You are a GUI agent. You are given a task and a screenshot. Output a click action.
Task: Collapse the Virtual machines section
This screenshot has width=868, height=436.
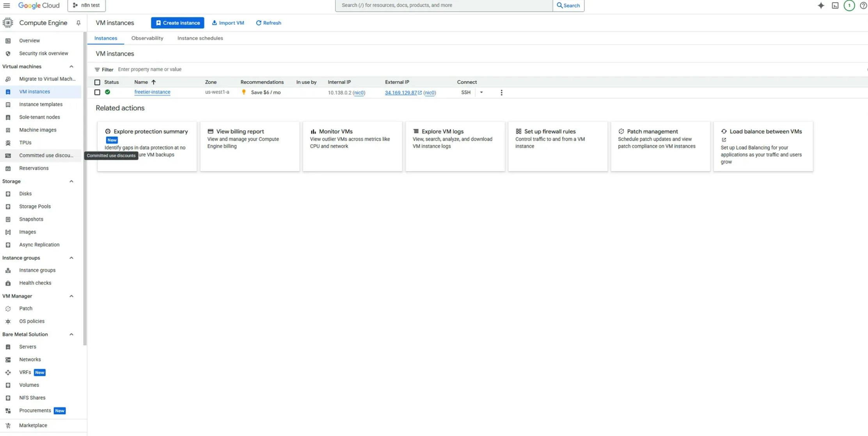pos(71,67)
